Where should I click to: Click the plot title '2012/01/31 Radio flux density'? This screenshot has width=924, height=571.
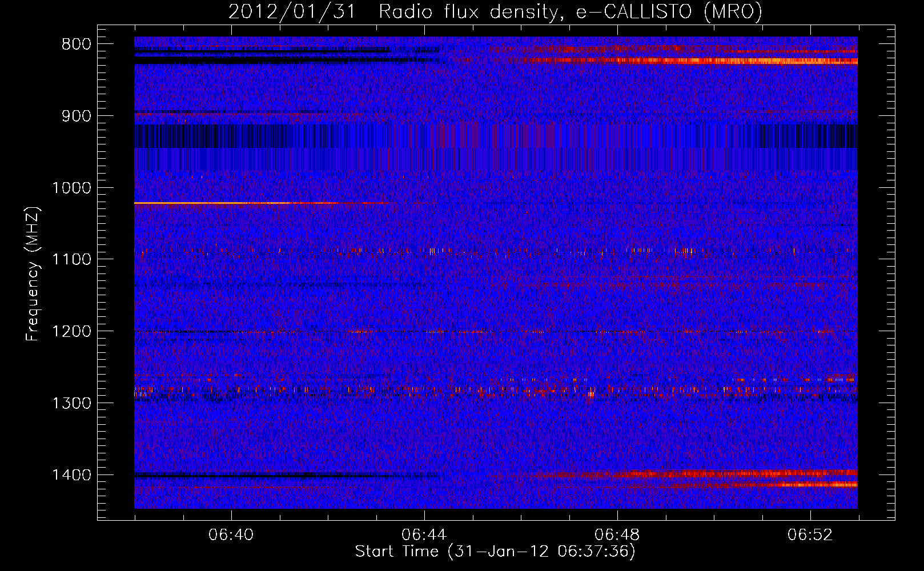point(495,11)
